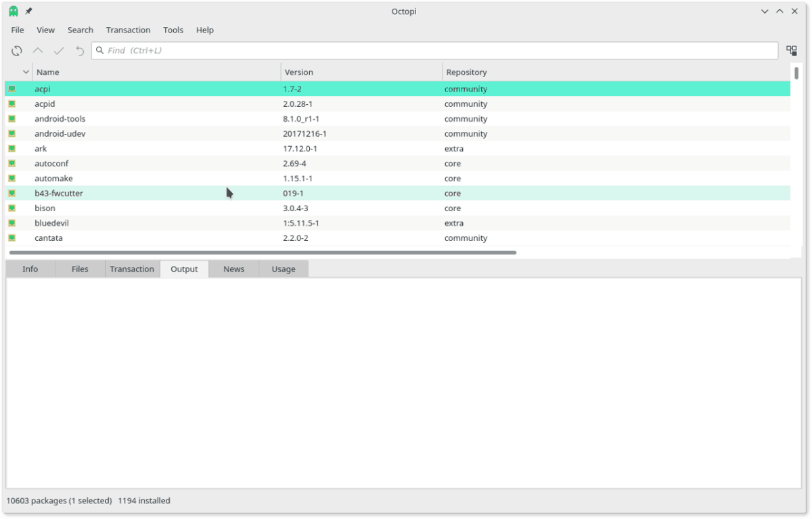
Task: Open the Help menu
Action: 205,30
